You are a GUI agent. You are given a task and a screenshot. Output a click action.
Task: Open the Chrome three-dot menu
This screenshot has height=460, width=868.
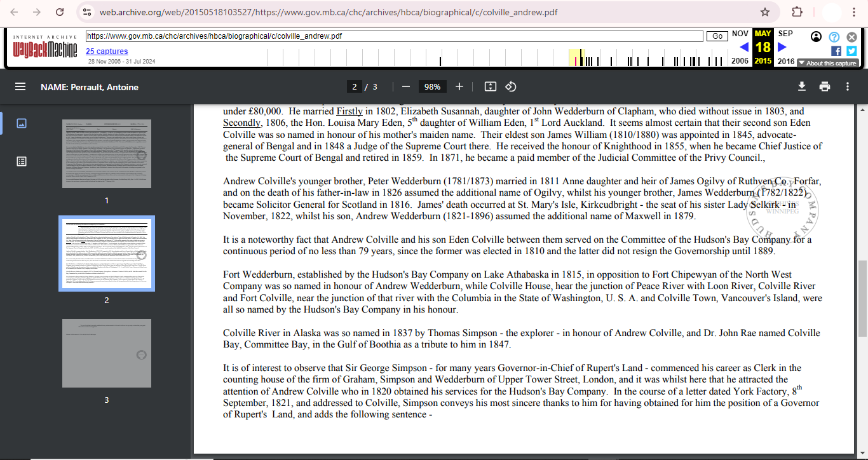(855, 12)
